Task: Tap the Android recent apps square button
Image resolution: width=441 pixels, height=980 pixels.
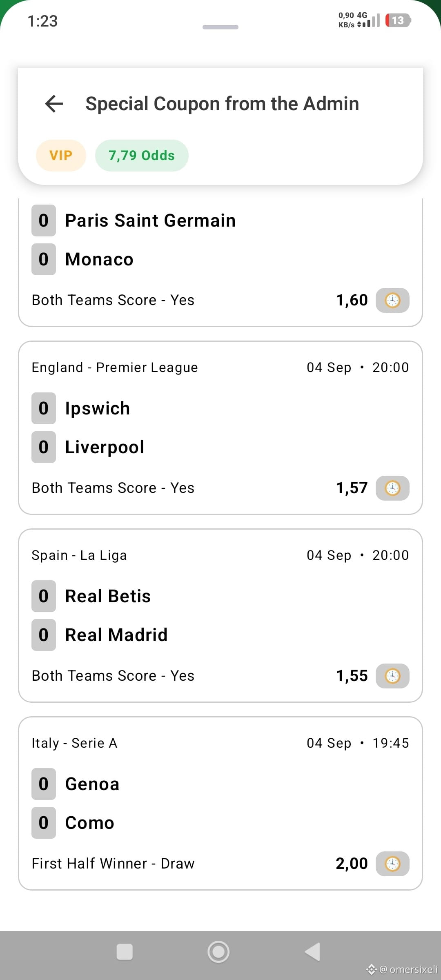Action: pos(125,952)
